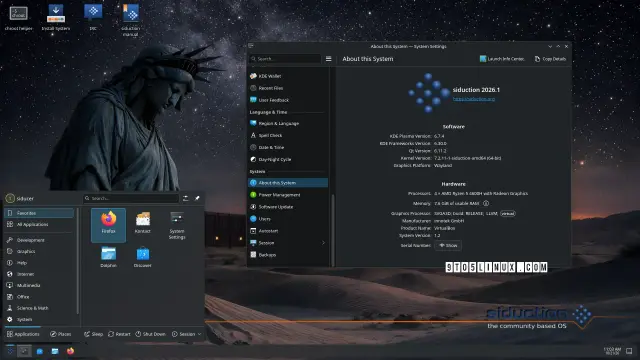Open the Day-Night Cycle settings entry

click(x=287, y=160)
